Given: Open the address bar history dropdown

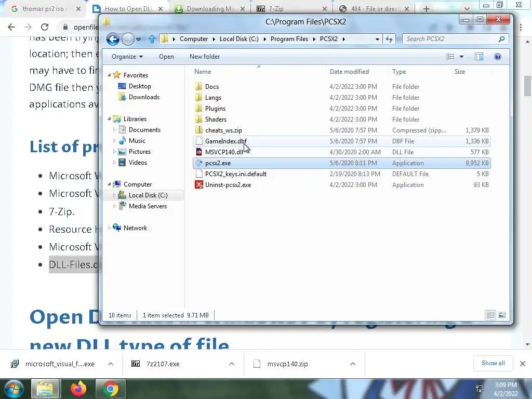Looking at the screenshot, I should (377, 39).
